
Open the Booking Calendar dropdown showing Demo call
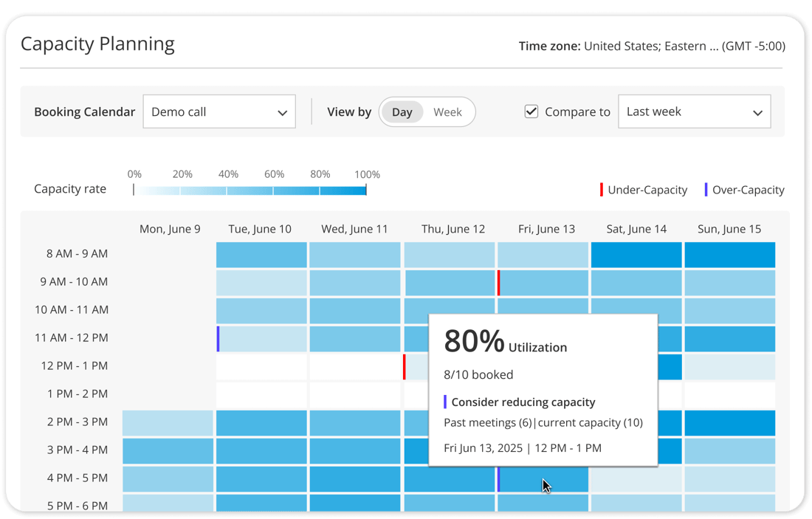coord(219,111)
